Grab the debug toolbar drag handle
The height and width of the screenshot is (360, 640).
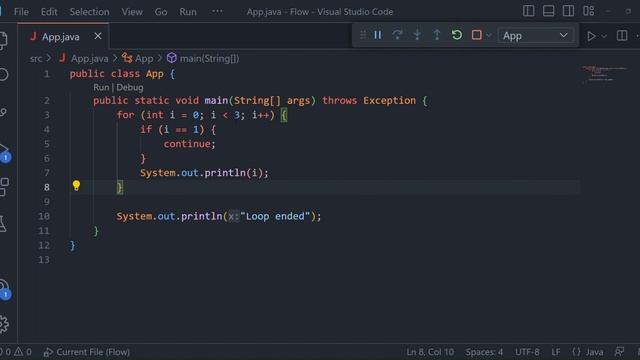pos(363,36)
